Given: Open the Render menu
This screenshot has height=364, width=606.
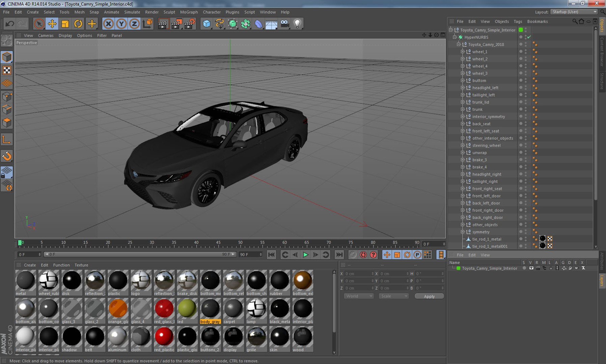Looking at the screenshot, I should 152,12.
